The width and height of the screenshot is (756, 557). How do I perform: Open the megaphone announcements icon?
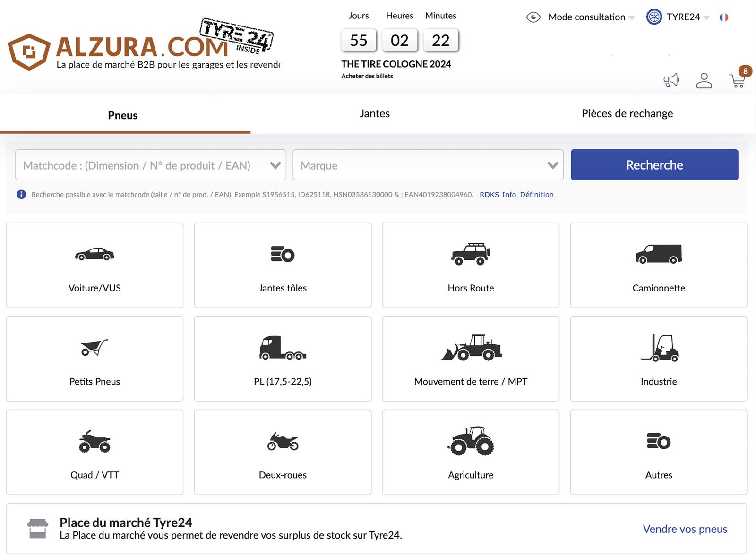click(671, 80)
